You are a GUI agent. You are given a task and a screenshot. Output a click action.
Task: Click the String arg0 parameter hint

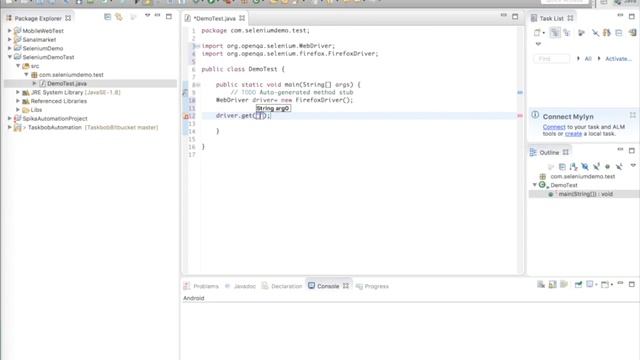tap(273, 108)
